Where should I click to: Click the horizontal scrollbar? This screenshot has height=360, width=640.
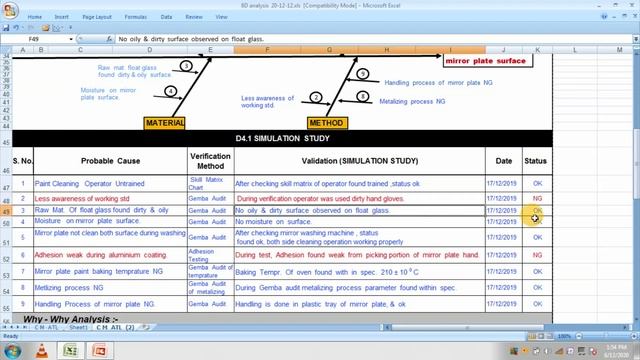click(467, 327)
